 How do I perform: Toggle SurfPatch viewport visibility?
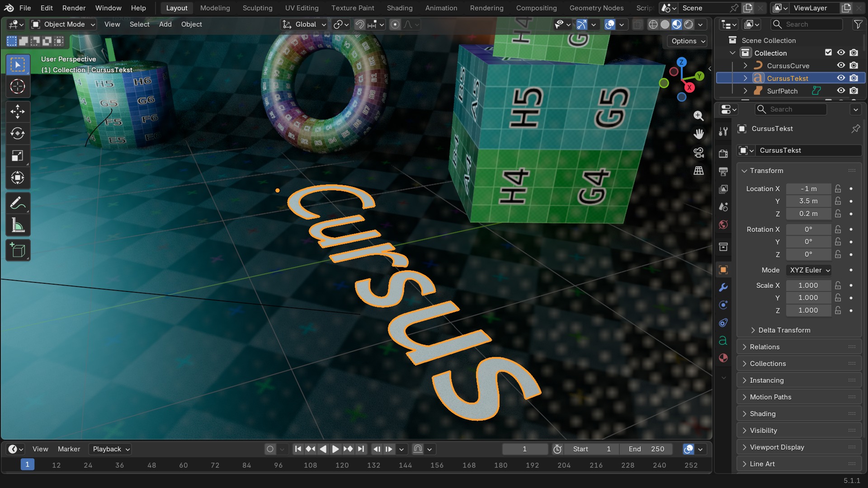[841, 91]
